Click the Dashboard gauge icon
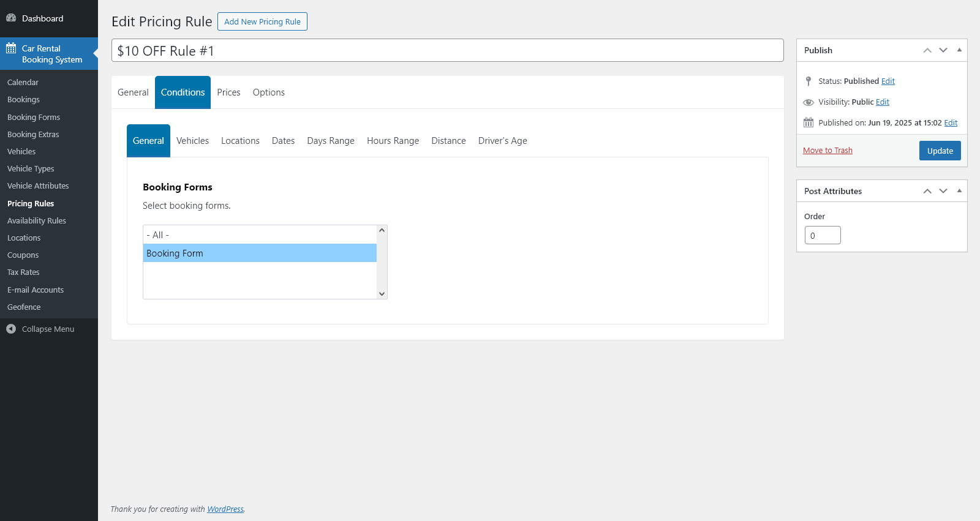980x521 pixels. pyautogui.click(x=11, y=18)
